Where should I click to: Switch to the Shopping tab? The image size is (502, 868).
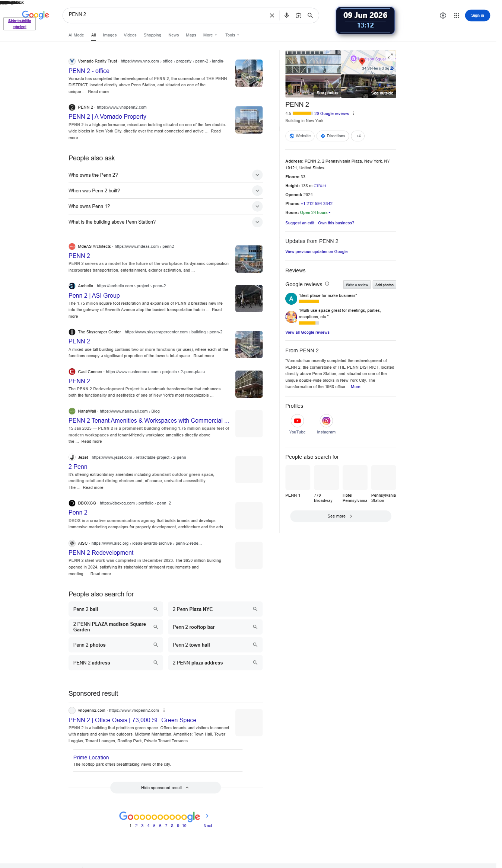tap(152, 35)
